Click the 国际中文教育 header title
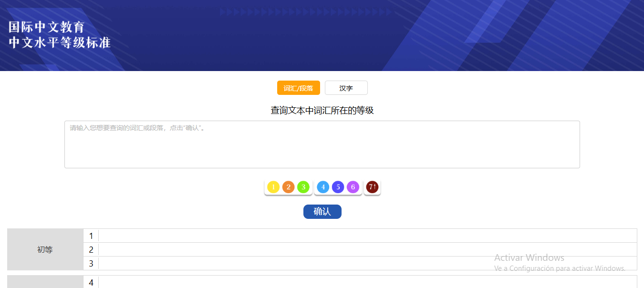This screenshot has height=288, width=644. click(47, 27)
